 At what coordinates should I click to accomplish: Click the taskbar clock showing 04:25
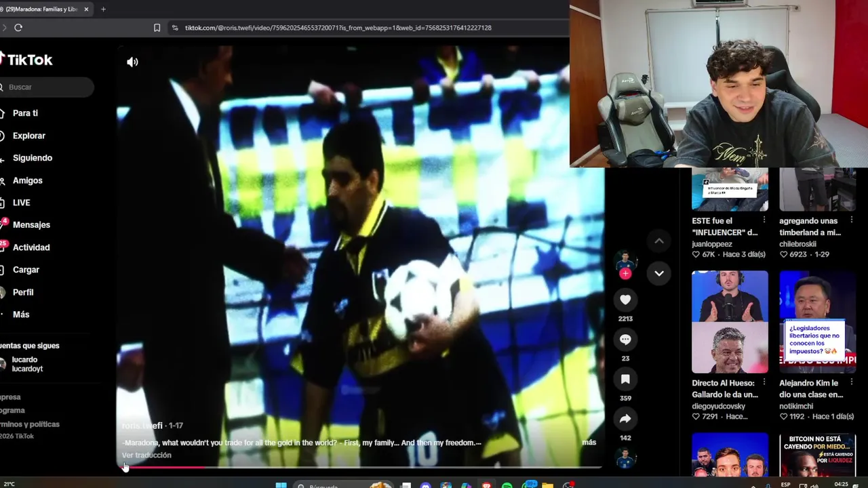[x=841, y=485]
